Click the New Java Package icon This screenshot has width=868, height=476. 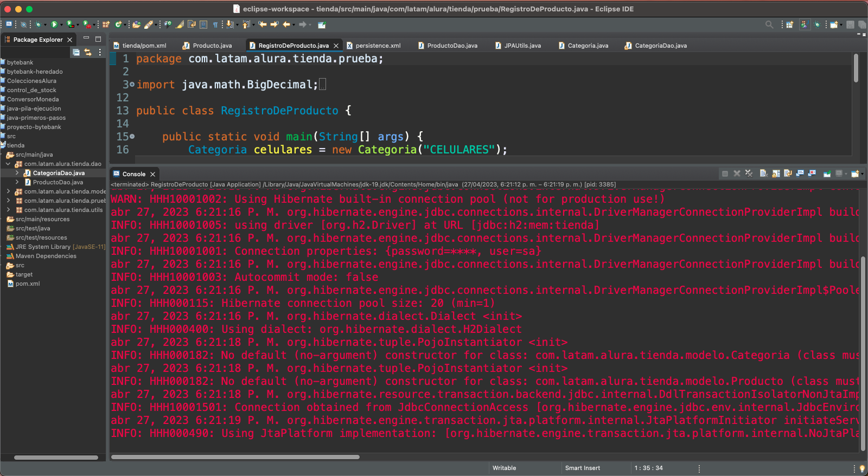(106, 24)
